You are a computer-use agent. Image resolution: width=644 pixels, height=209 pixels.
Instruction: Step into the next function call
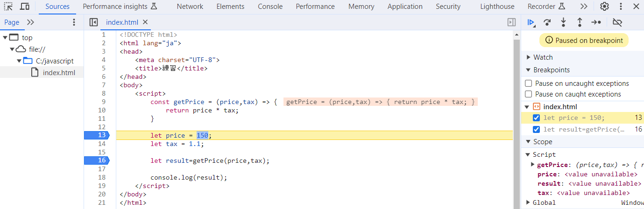point(564,22)
